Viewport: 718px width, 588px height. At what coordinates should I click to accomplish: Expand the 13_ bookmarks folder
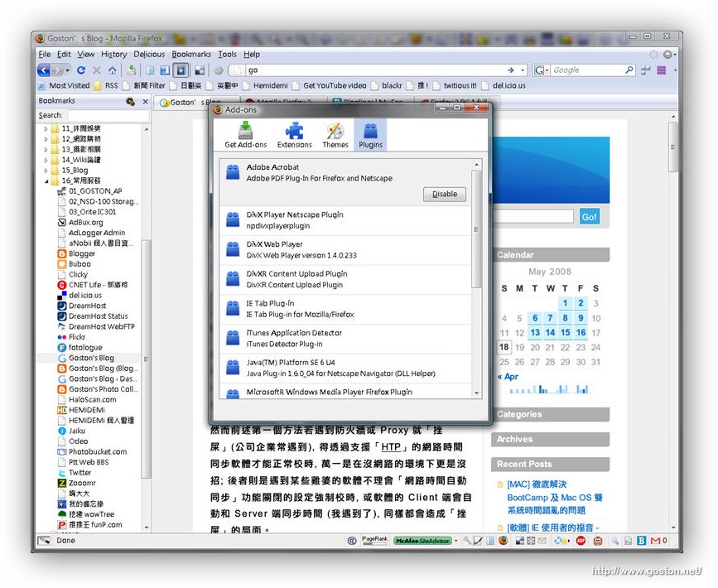pyautogui.click(x=46, y=150)
